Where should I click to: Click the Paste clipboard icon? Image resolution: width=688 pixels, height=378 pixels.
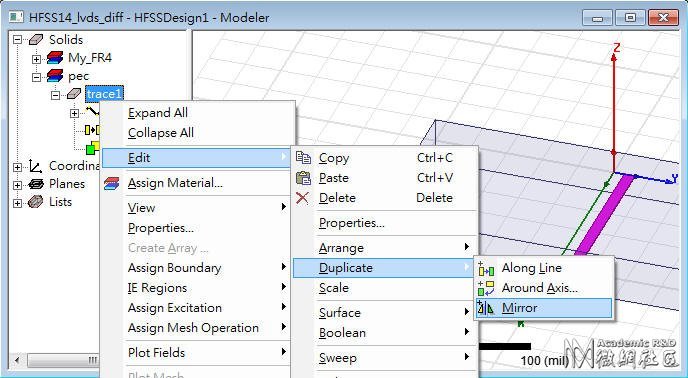tap(303, 178)
